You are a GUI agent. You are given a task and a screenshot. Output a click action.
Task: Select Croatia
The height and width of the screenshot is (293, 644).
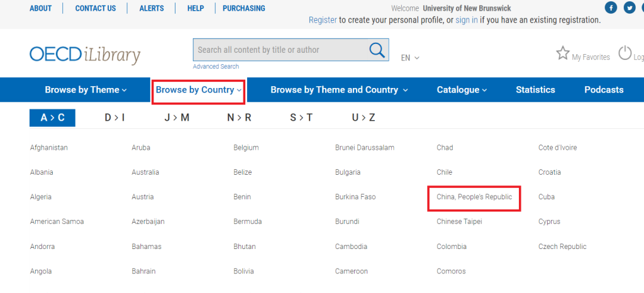pos(550,172)
